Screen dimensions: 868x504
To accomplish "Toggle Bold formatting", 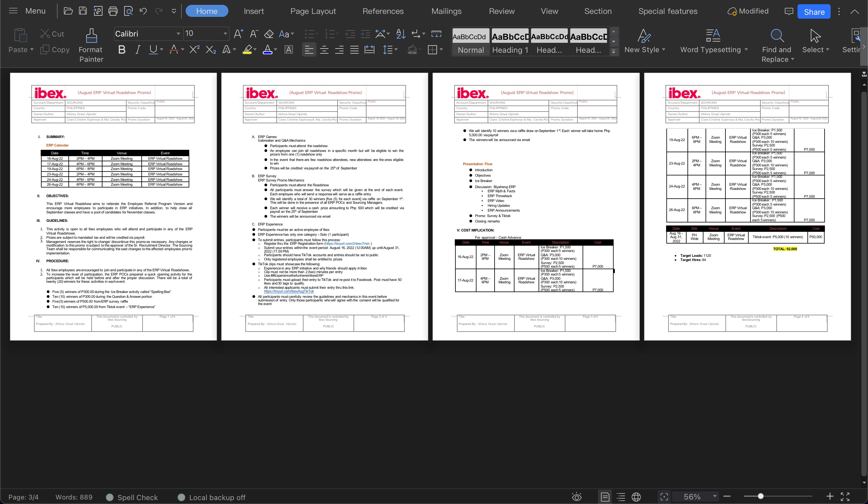I will coord(121,50).
